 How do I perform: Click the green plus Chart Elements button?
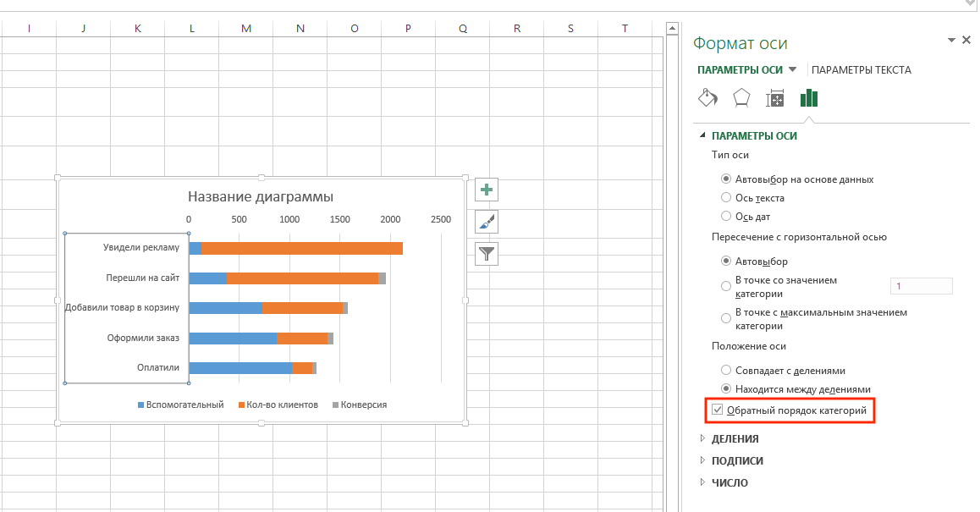pos(487,190)
